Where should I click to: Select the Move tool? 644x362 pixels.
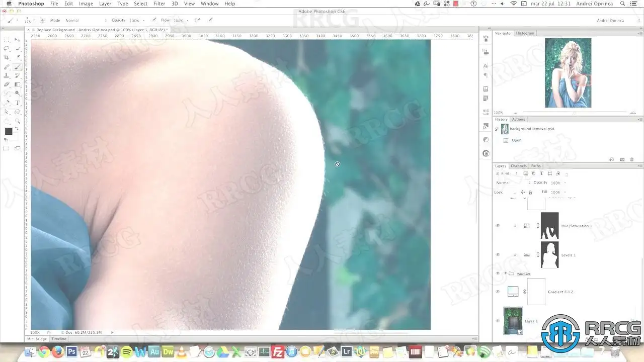pyautogui.click(x=18, y=39)
